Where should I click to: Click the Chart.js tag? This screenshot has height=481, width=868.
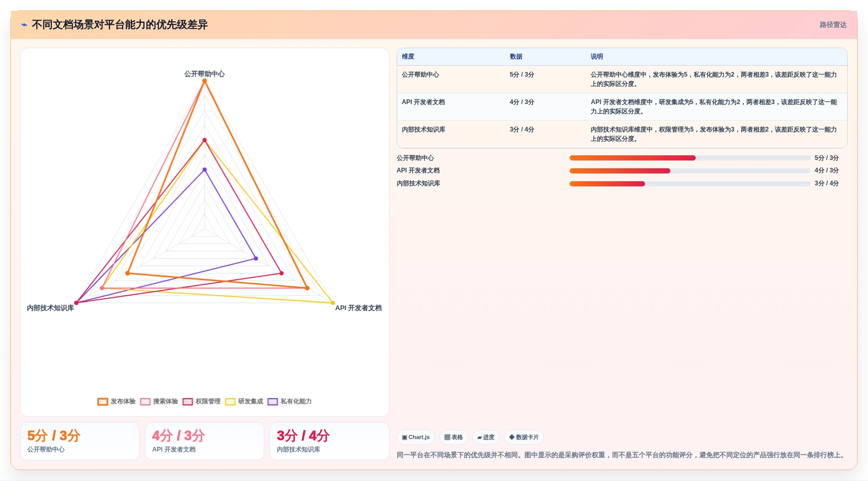(416, 438)
